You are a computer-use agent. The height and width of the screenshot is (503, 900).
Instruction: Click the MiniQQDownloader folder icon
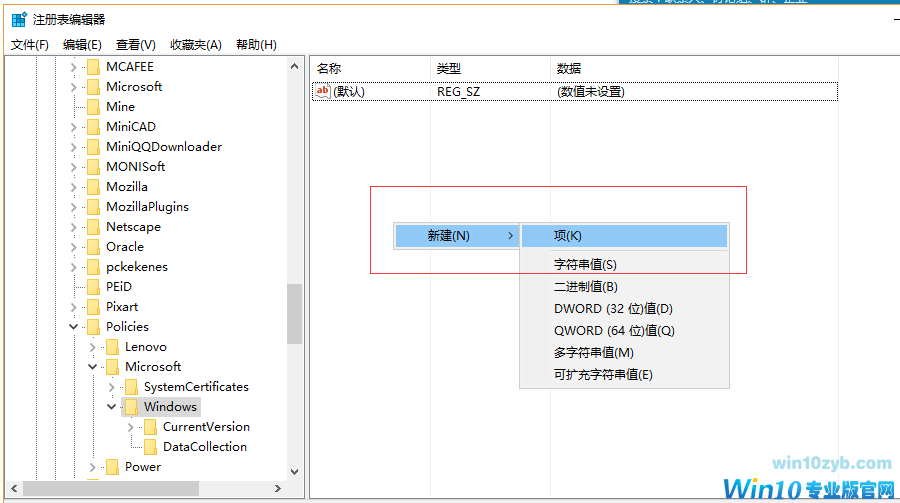point(94,147)
